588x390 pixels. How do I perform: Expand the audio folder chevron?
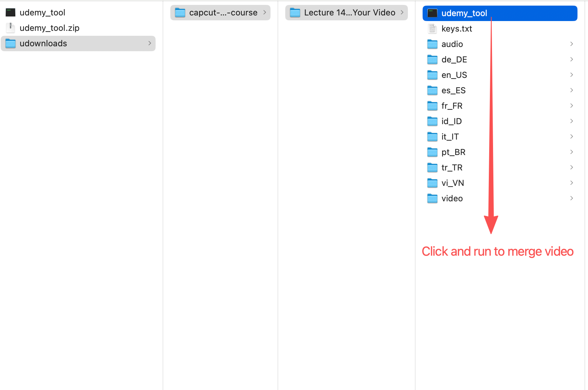click(x=572, y=44)
